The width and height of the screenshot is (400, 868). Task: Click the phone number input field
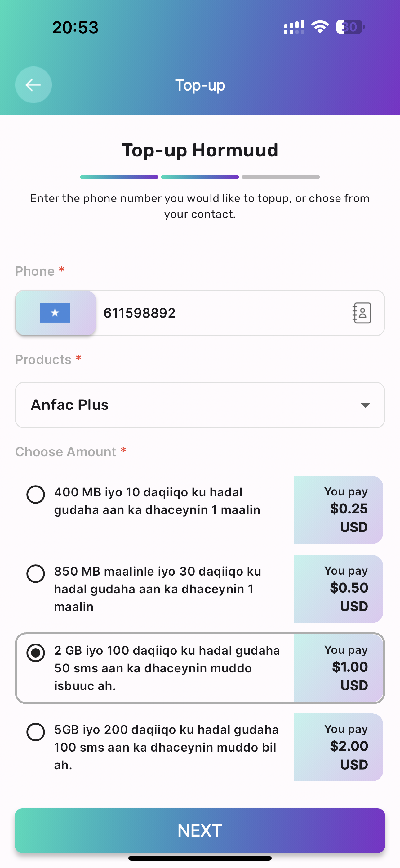click(x=222, y=313)
